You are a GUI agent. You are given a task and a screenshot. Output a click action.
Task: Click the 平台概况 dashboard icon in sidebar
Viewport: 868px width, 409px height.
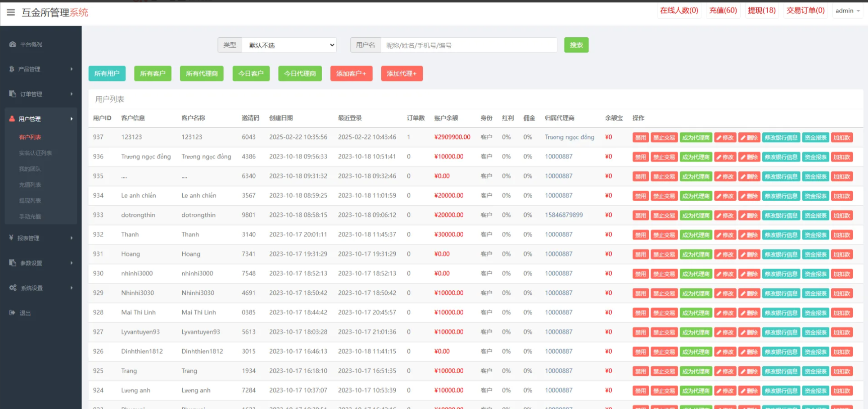[13, 44]
